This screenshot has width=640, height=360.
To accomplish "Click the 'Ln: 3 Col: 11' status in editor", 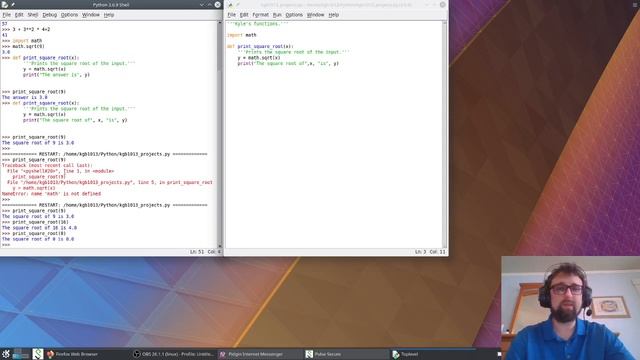I will tap(430, 252).
